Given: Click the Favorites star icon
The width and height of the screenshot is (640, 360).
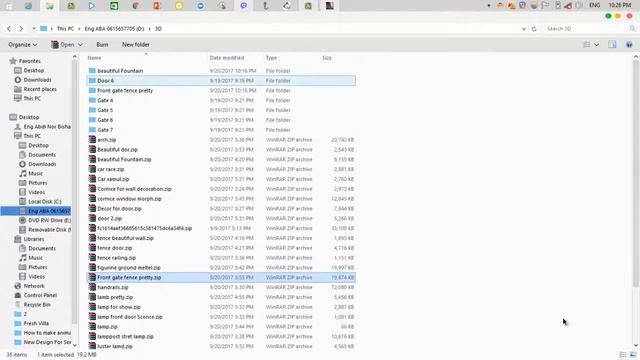Looking at the screenshot, I should [13, 61].
